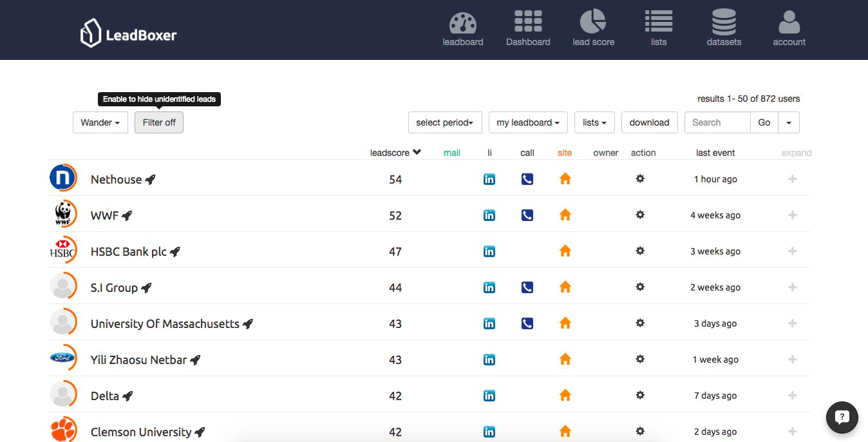Click the expand column header

pyautogui.click(x=797, y=153)
